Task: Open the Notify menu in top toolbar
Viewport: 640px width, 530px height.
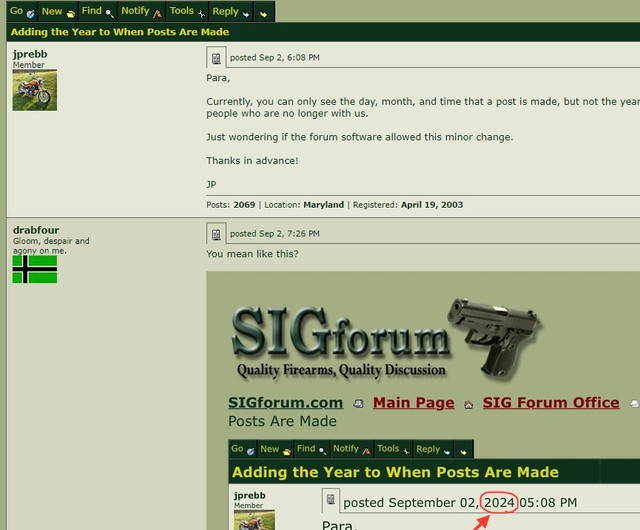Action: click(142, 11)
